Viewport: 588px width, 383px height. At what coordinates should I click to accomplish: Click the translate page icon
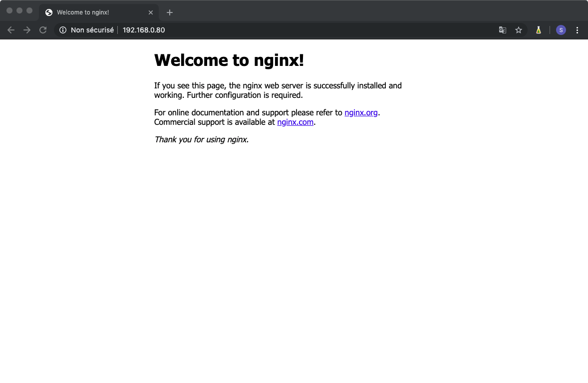tap(503, 30)
